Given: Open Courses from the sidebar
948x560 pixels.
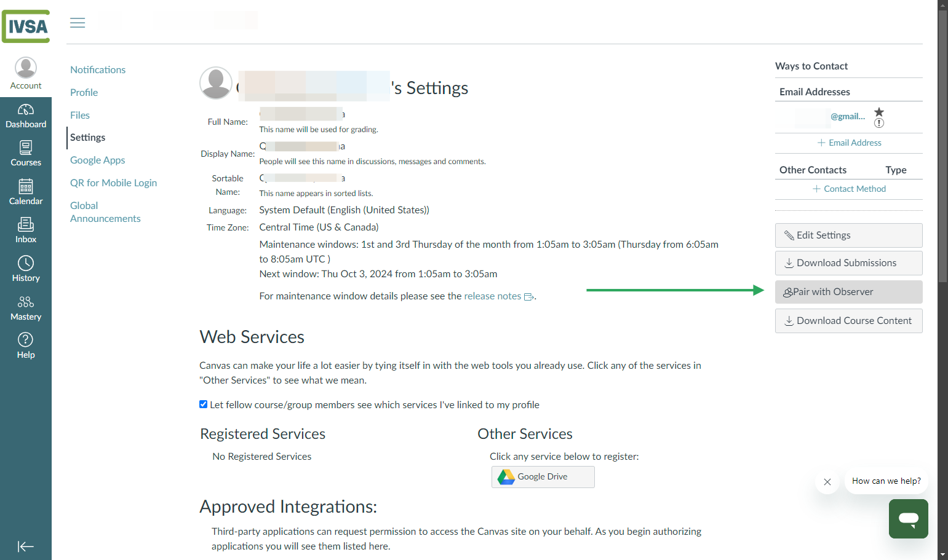Looking at the screenshot, I should pos(26,154).
